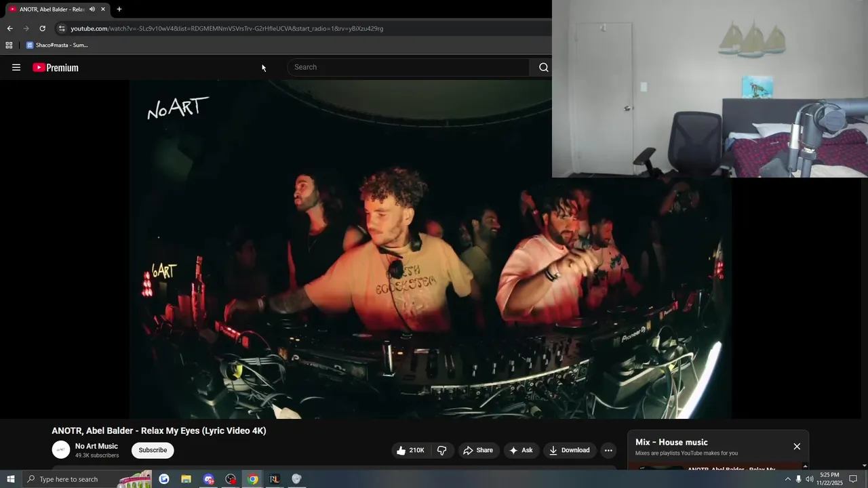This screenshot has width=868, height=488.
Task: Click page scrollbar down arrow
Action: 864,466
